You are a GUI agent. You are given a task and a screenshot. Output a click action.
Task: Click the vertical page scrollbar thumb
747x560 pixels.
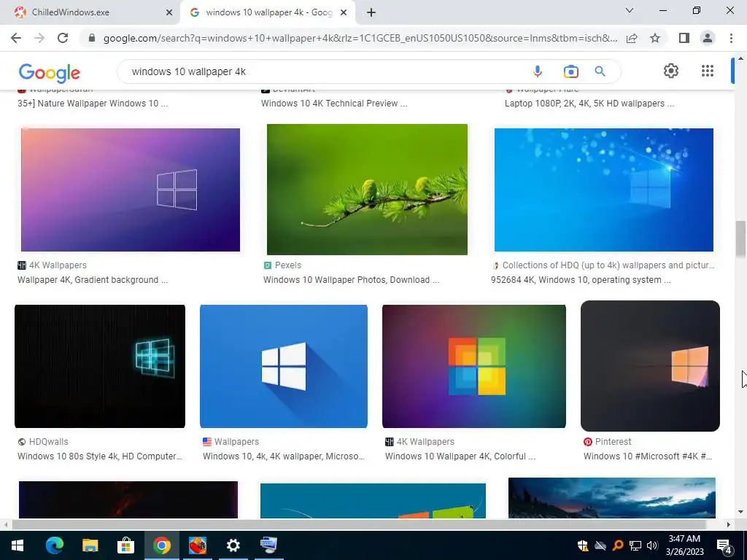(740, 238)
